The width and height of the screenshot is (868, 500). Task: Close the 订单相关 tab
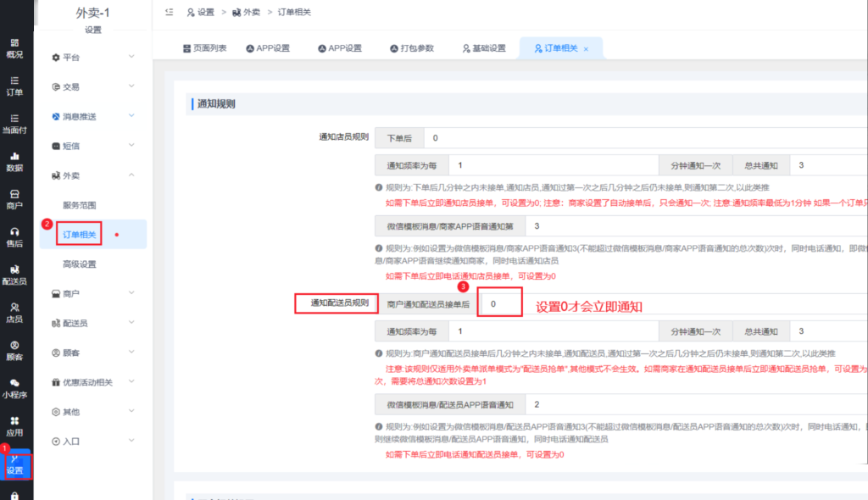click(x=586, y=49)
